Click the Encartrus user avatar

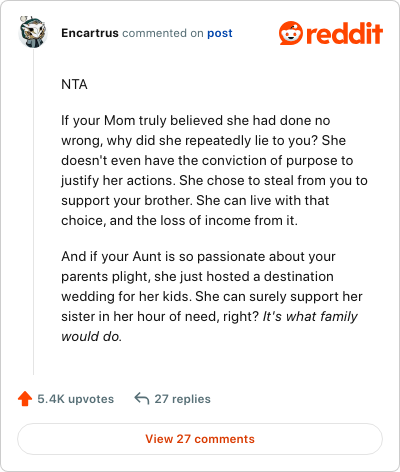click(x=33, y=32)
